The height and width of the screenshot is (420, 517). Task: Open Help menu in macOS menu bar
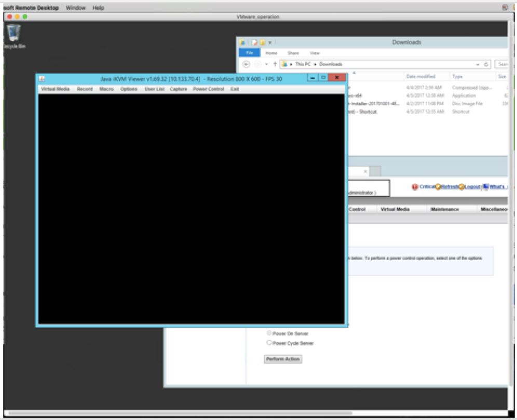pyautogui.click(x=98, y=8)
